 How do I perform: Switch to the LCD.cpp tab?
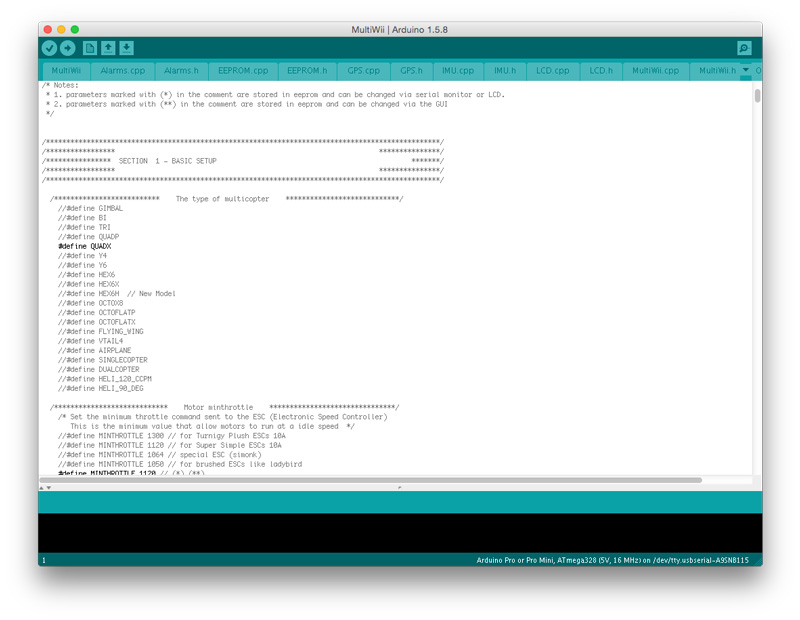(x=553, y=71)
